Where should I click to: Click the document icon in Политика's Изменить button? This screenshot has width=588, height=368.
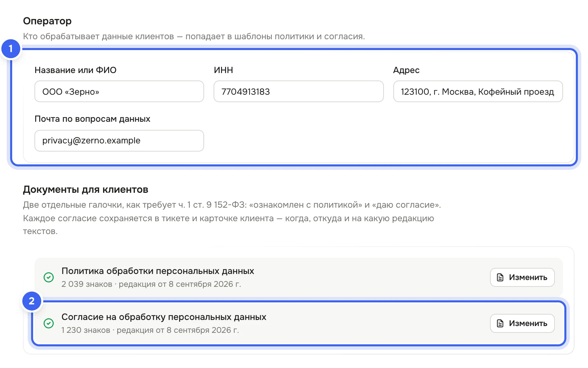(500, 277)
